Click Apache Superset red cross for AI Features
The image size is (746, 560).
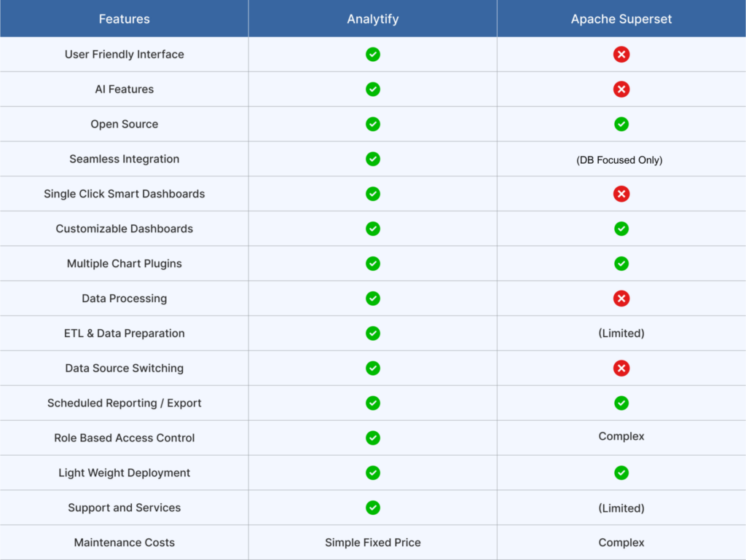621,89
